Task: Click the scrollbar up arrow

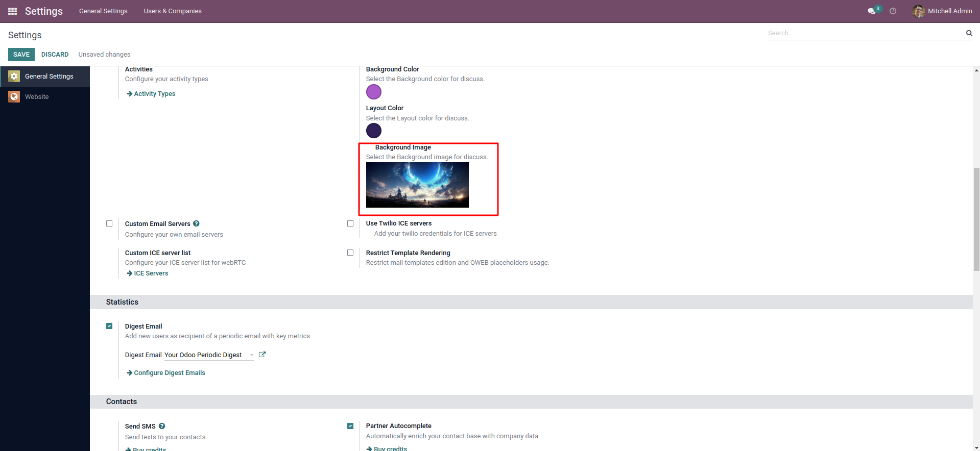Action: coord(976,70)
